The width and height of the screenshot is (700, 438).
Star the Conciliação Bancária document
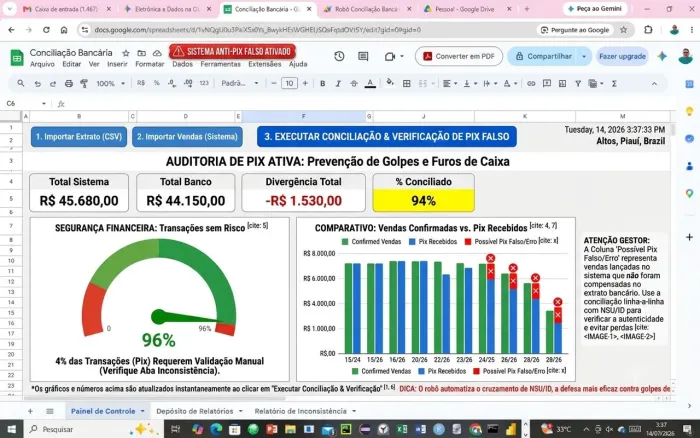tap(126, 53)
